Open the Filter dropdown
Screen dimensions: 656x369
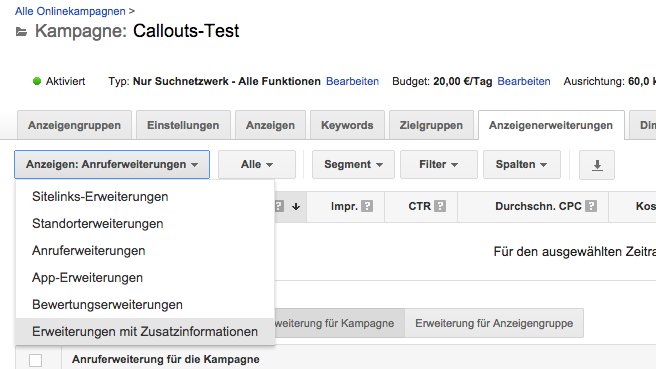(x=438, y=164)
